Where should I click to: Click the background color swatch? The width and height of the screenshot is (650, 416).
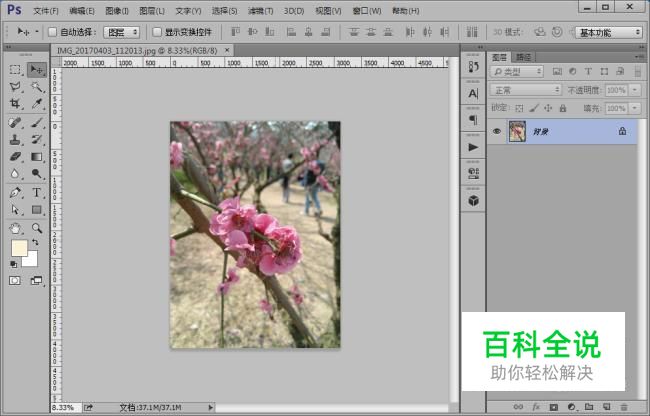32,261
